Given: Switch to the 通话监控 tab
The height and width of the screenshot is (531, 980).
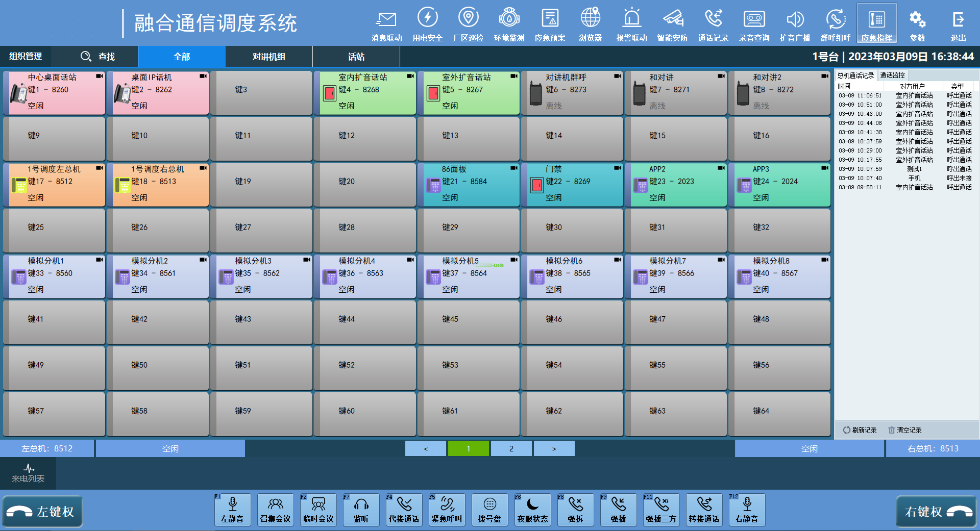Looking at the screenshot, I should click(x=892, y=75).
